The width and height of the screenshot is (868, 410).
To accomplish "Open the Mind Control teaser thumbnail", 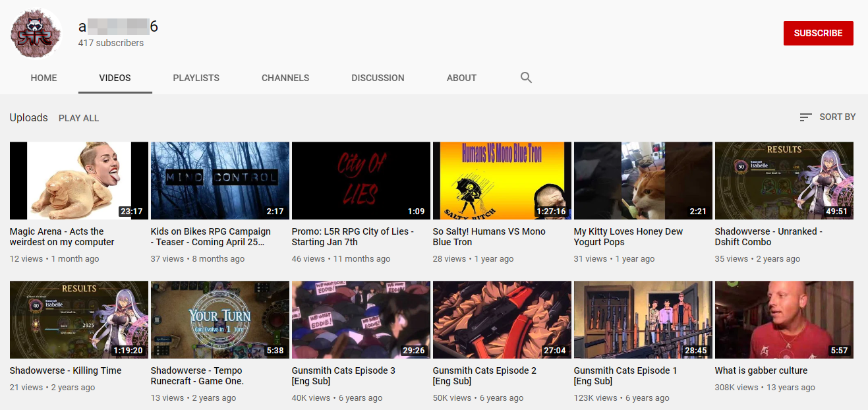I will [220, 181].
